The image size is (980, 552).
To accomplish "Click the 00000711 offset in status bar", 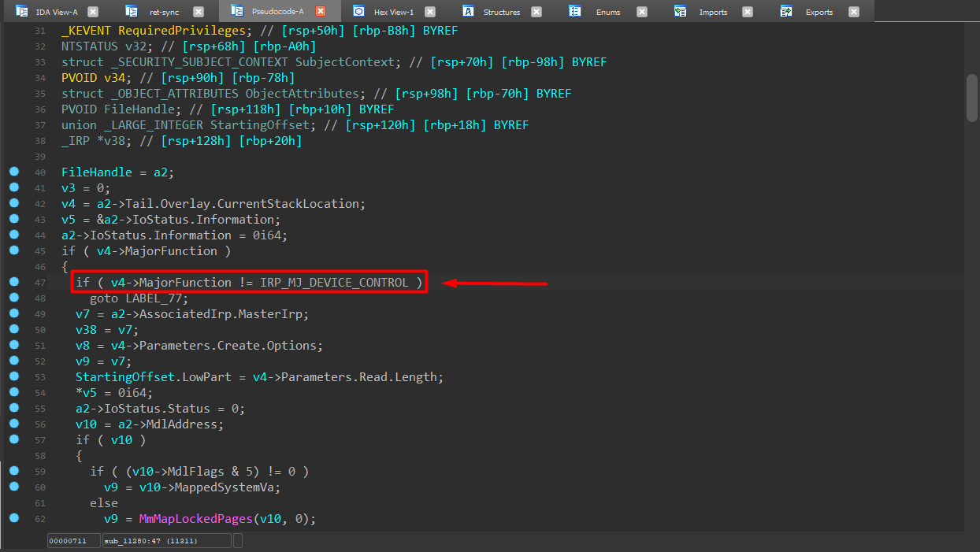I will pyautogui.click(x=72, y=541).
